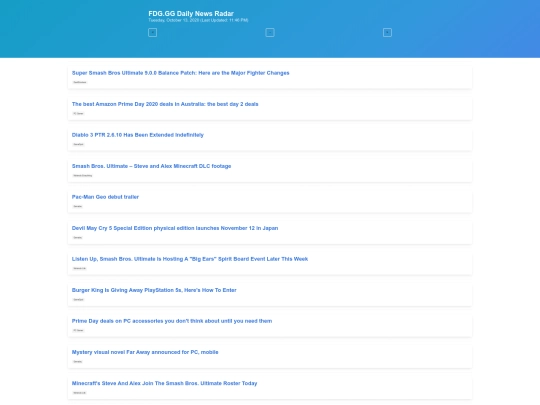The height and width of the screenshot is (405, 540).
Task: Click source tag under Burger King PlayStation 5s headline
Action: 78,299
